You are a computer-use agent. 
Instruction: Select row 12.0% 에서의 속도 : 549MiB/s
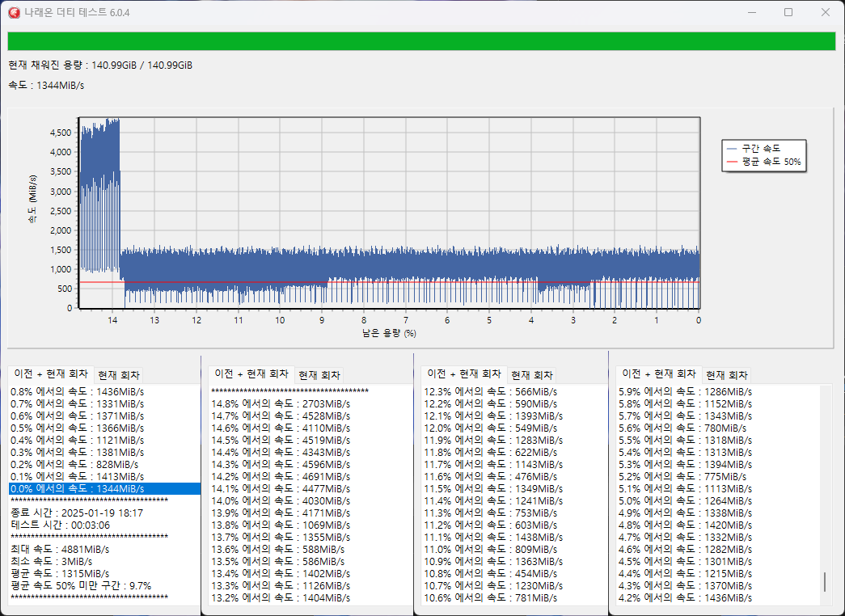pyautogui.click(x=490, y=428)
